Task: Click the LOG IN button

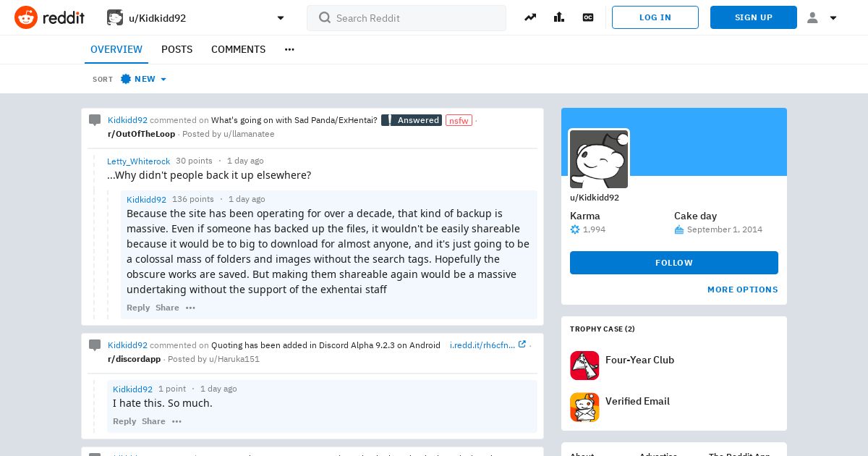Action: click(655, 17)
